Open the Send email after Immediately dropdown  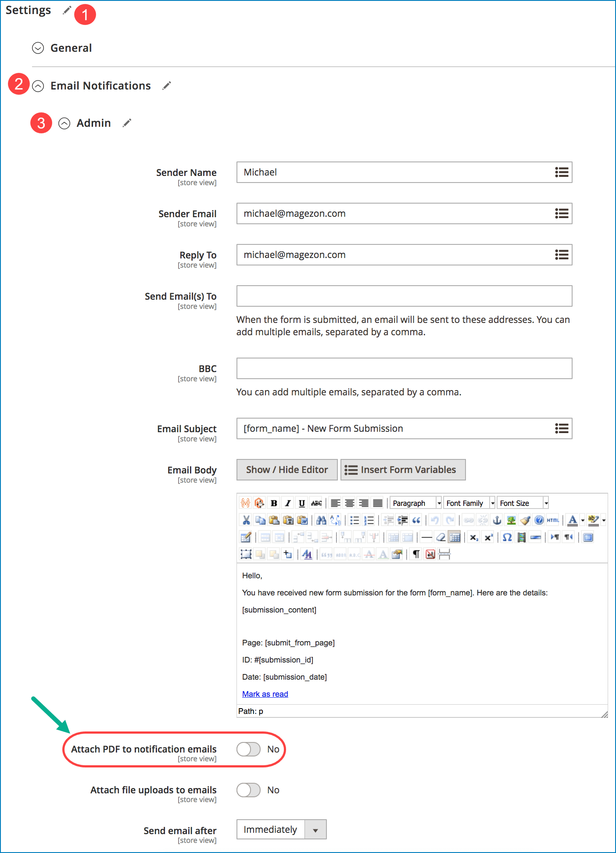[282, 829]
